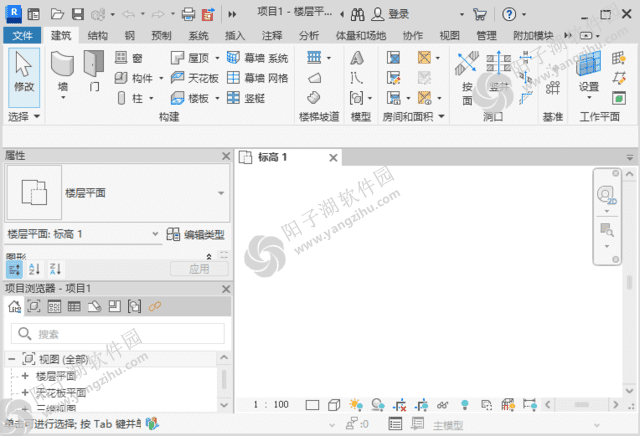Image resolution: width=640 pixels, height=436 pixels.
Task: Select the 天花板 (Ceiling) tool
Action: click(x=195, y=78)
